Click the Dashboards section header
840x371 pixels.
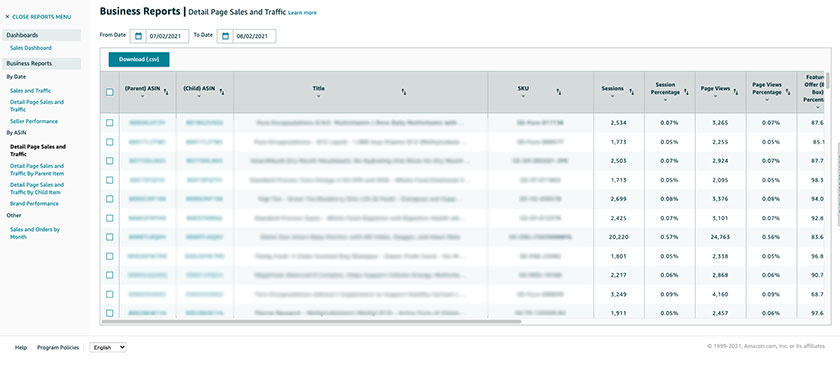click(x=42, y=35)
